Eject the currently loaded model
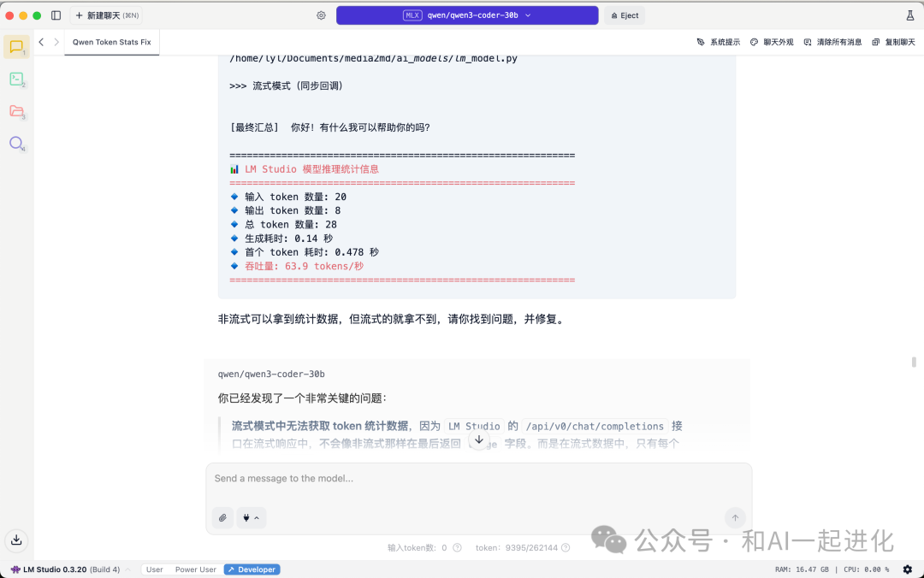This screenshot has height=578, width=924. pos(624,15)
